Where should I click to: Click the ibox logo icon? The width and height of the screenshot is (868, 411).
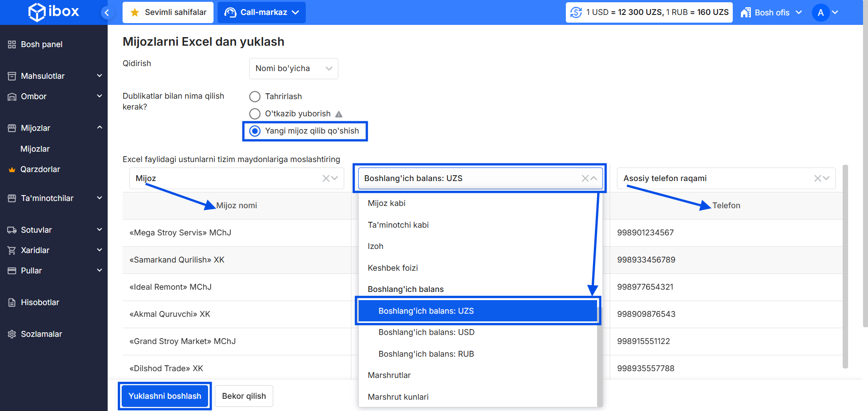pos(37,12)
